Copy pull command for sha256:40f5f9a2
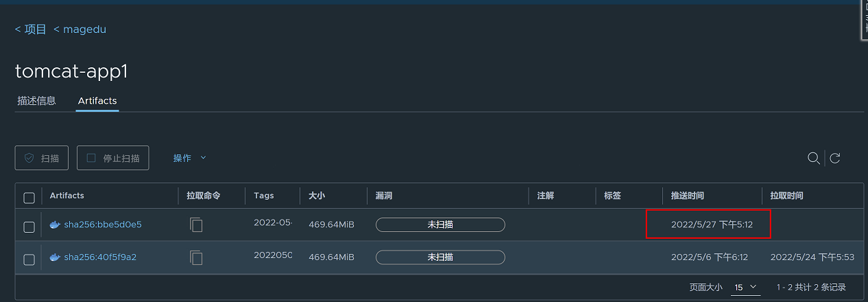The image size is (868, 302). pyautogui.click(x=197, y=257)
